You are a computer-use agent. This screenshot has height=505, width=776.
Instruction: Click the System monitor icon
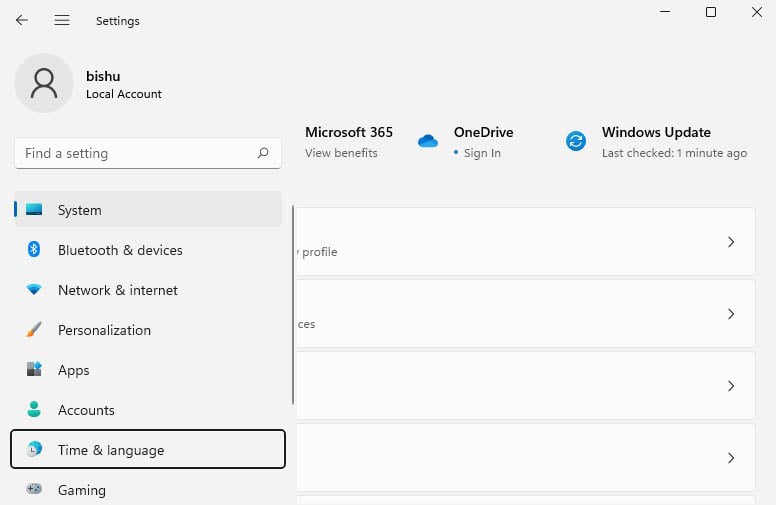(x=34, y=209)
